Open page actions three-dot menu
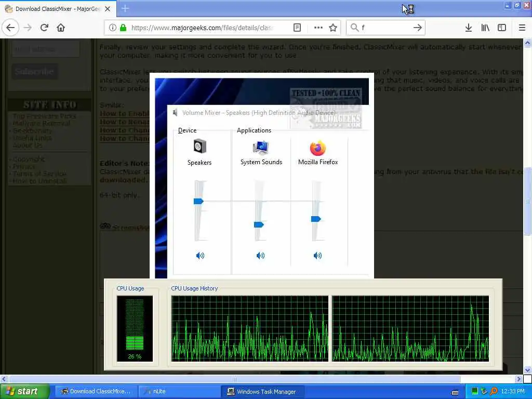The image size is (532, 399). coord(318,28)
